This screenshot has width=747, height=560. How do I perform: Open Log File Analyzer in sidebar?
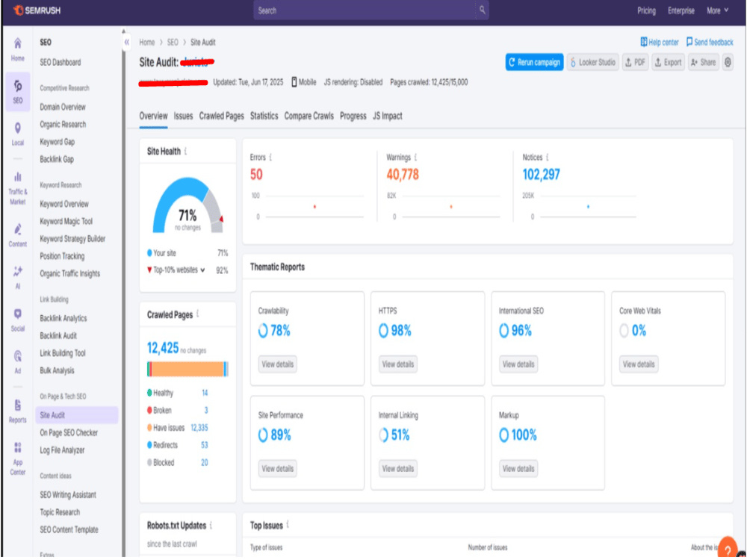(62, 450)
